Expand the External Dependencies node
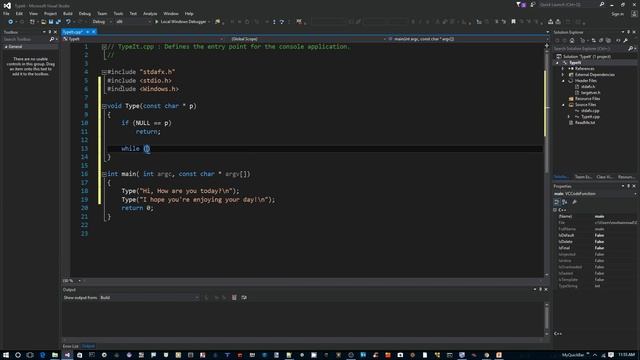The height and width of the screenshot is (360, 640). [x=563, y=75]
